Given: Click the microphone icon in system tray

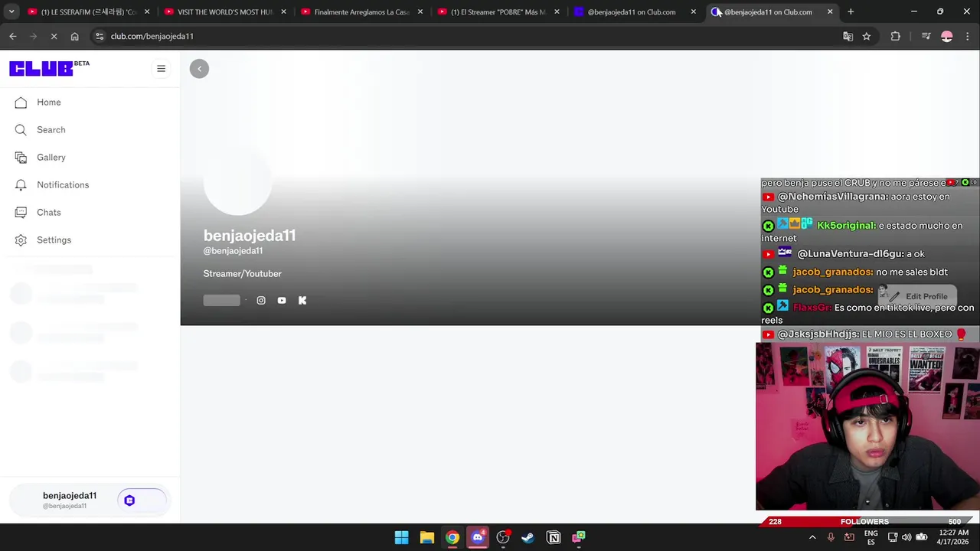Looking at the screenshot, I should 831,537.
